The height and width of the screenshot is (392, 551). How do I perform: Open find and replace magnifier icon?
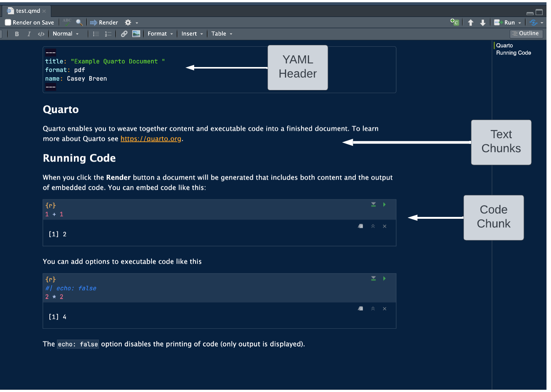point(79,23)
